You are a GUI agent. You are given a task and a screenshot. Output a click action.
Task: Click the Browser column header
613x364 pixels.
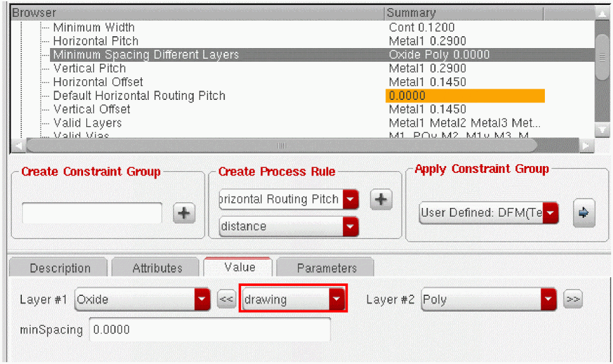pyautogui.click(x=197, y=13)
